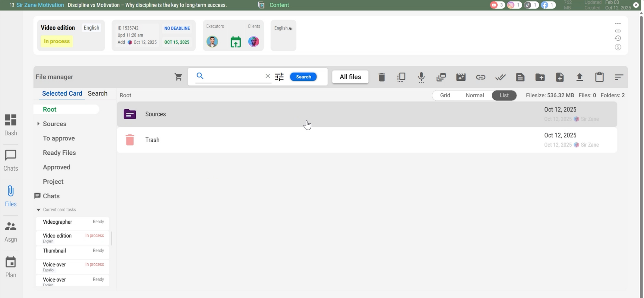This screenshot has width=644, height=298.
Task: Switch to the Search tab
Action: click(97, 93)
